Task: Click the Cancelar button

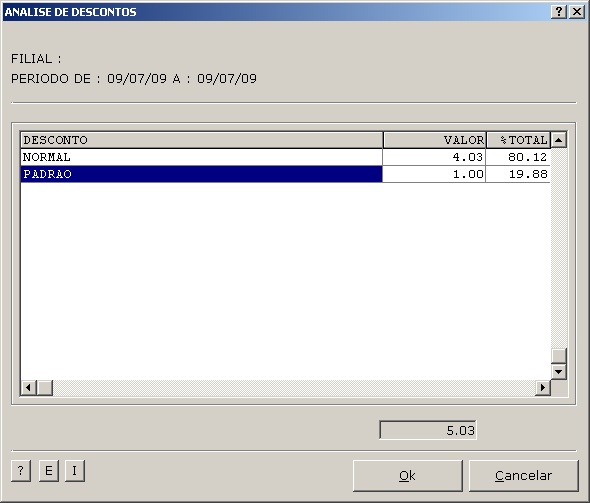Action: point(523,476)
